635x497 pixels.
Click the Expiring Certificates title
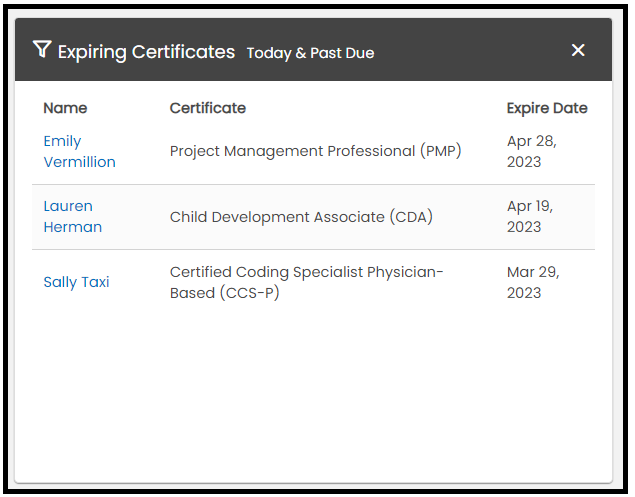[146, 52]
